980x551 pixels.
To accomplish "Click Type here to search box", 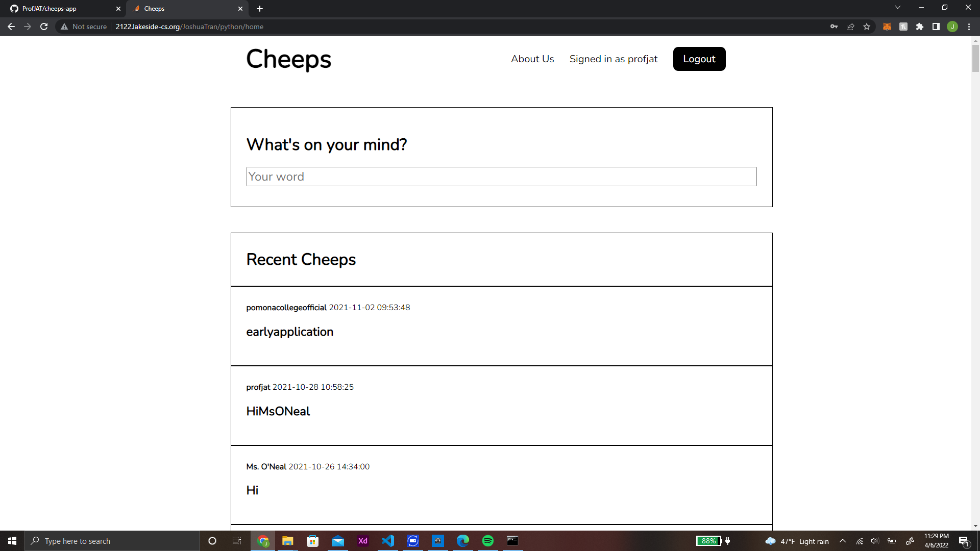I will (112, 541).
